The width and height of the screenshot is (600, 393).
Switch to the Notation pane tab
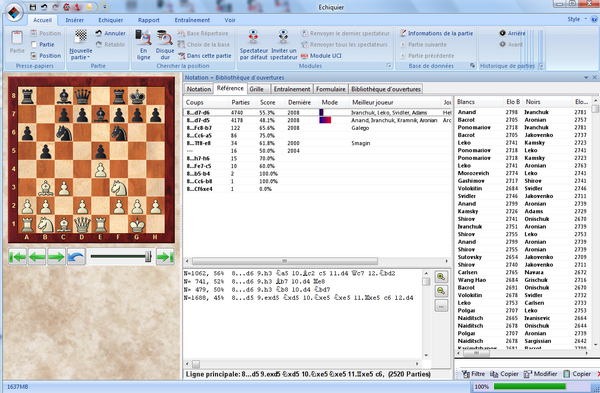pos(199,89)
